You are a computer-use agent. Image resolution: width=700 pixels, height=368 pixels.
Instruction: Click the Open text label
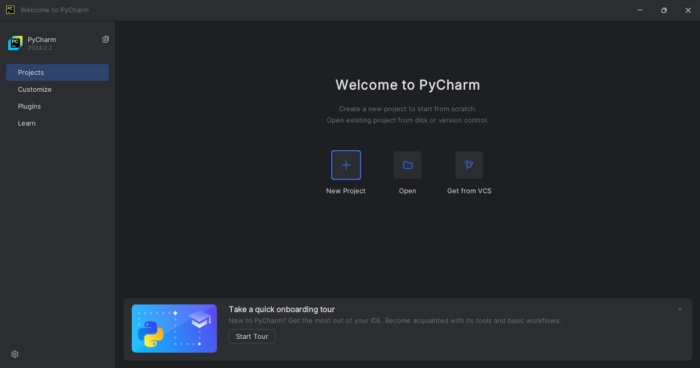(408, 191)
